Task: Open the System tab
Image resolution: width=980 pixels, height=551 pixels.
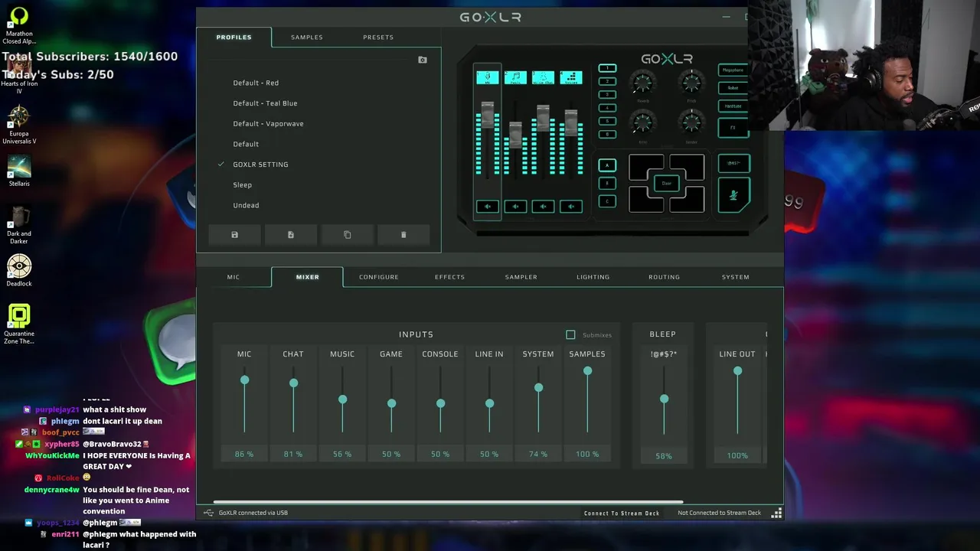Action: [x=736, y=277]
